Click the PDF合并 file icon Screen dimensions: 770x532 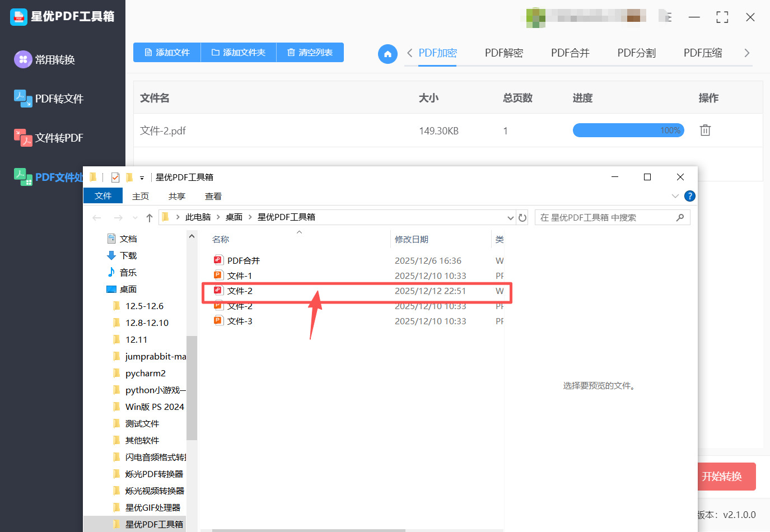tap(218, 260)
